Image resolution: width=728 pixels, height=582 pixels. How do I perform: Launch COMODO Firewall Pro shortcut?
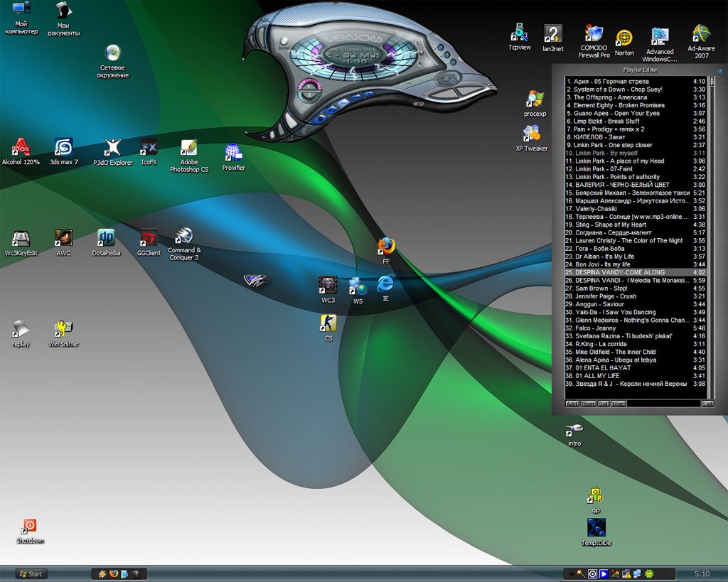click(x=594, y=34)
